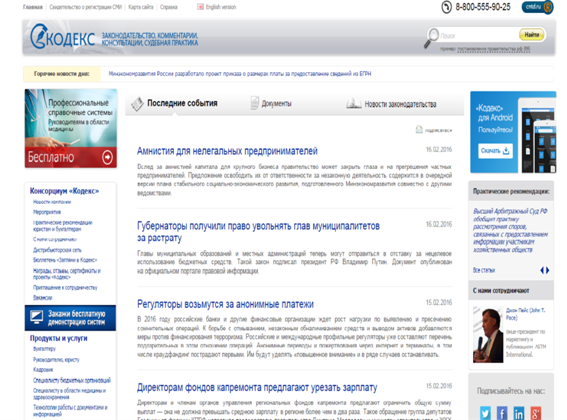Click next arrow in Практические рекомендации
Viewport: 567px width, 420px height.
click(x=547, y=270)
